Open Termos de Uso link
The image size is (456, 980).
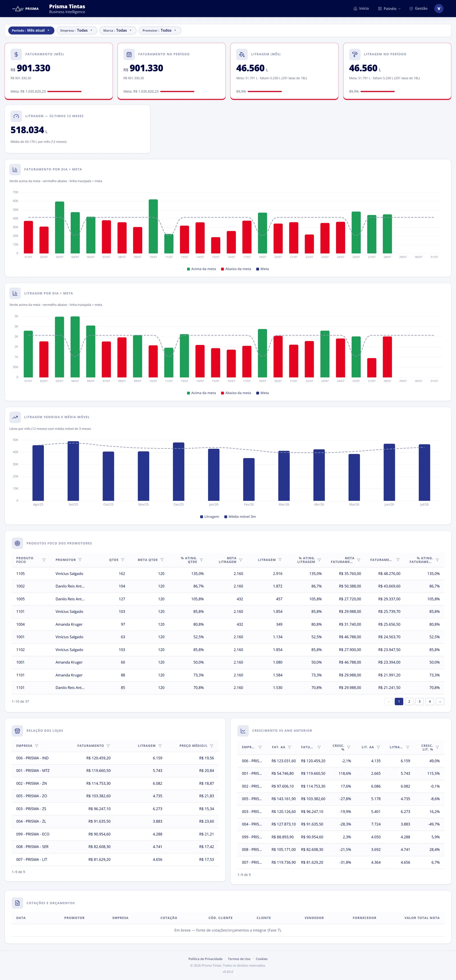point(239,959)
